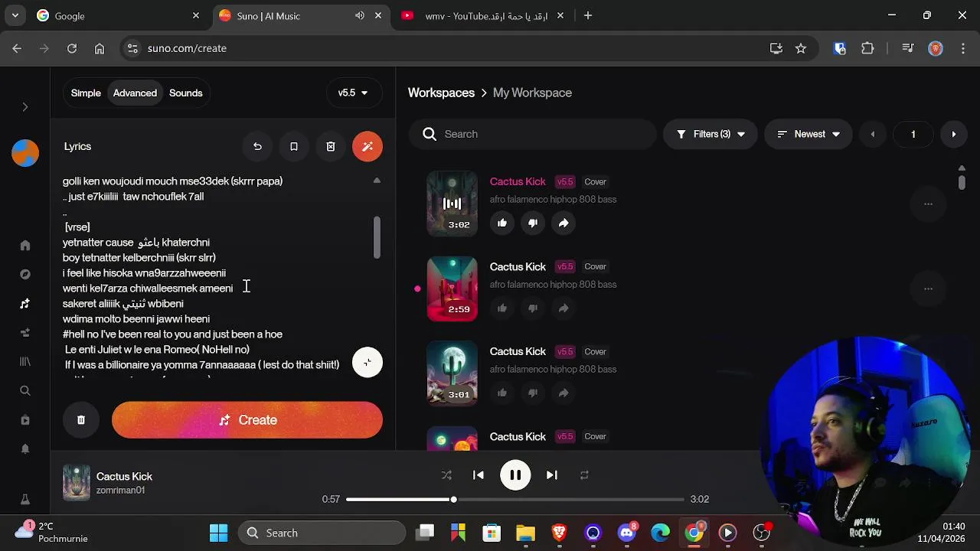Open the Workspaces breadcrumb link
This screenshot has height=551, width=980.
pos(441,93)
